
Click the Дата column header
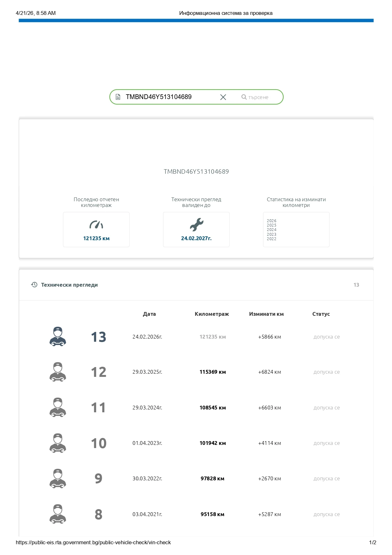tap(149, 314)
